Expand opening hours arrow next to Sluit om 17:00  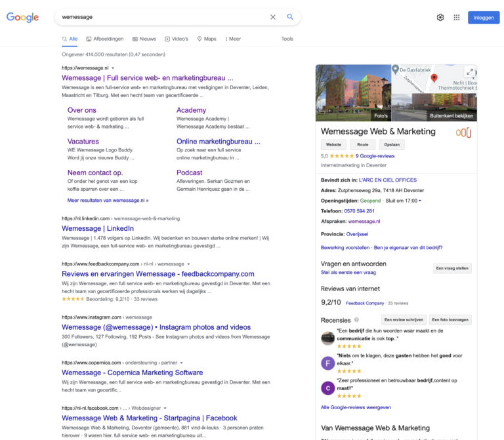(420, 201)
